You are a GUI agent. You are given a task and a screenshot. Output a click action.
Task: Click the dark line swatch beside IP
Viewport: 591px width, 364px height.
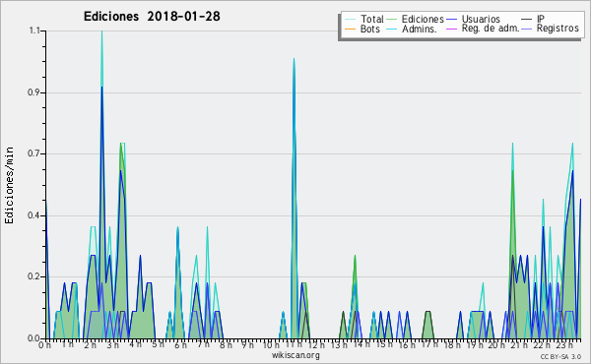click(527, 19)
